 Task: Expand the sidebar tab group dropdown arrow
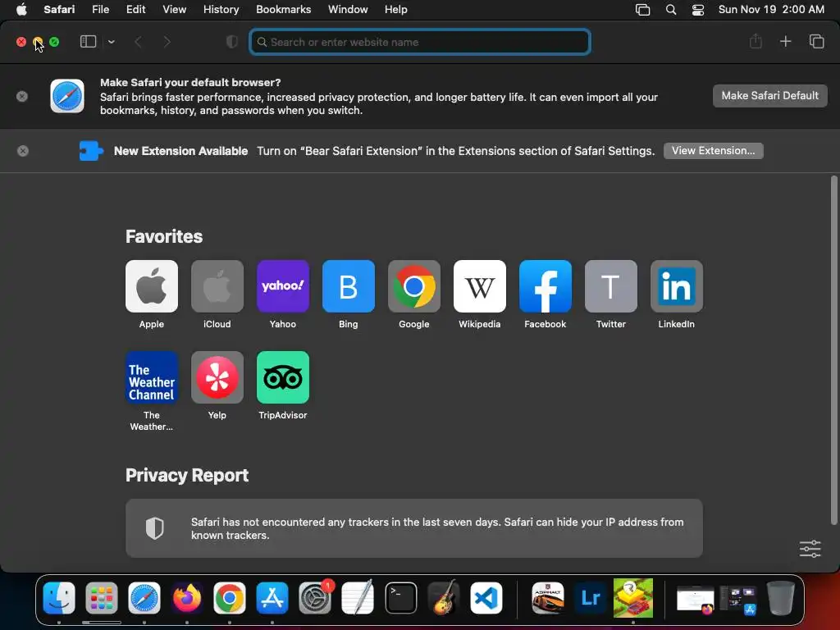coord(111,42)
